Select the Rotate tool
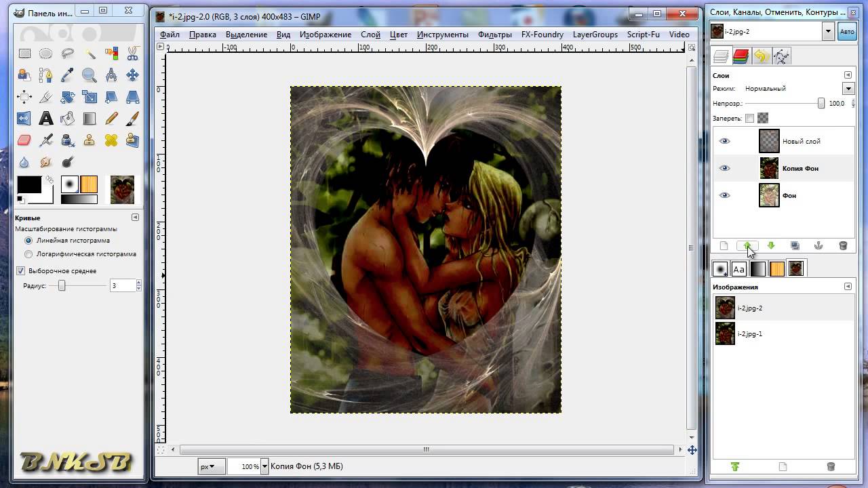The height and width of the screenshot is (488, 868). [x=67, y=97]
